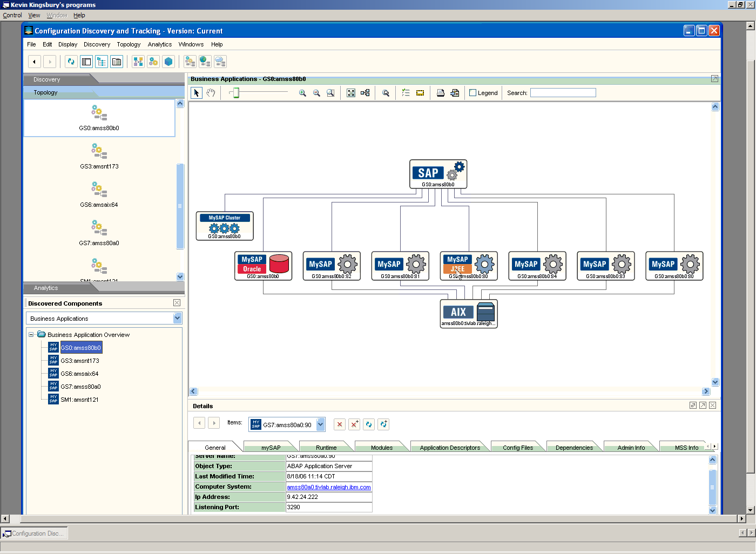Click the colored squares topology toolbar icon
This screenshot has height=554, width=756.
(x=138, y=62)
